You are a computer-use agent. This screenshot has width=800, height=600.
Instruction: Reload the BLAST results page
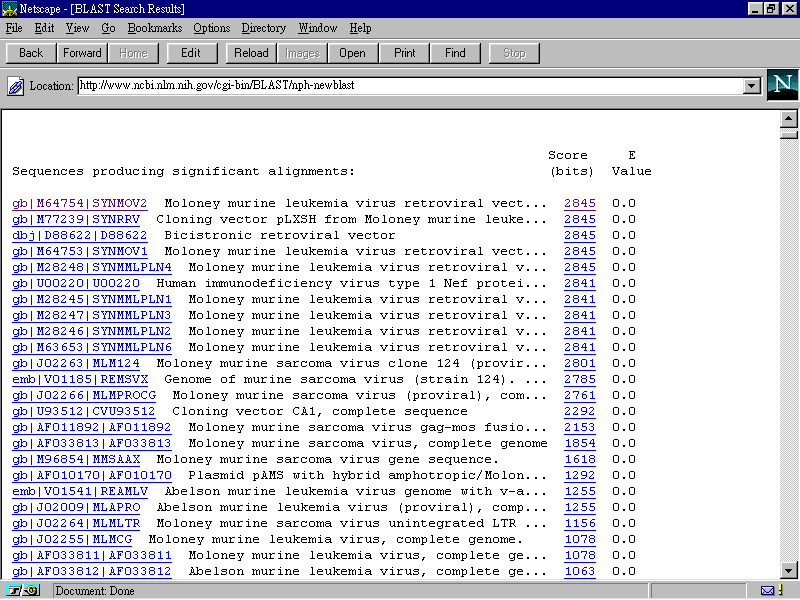pos(251,53)
